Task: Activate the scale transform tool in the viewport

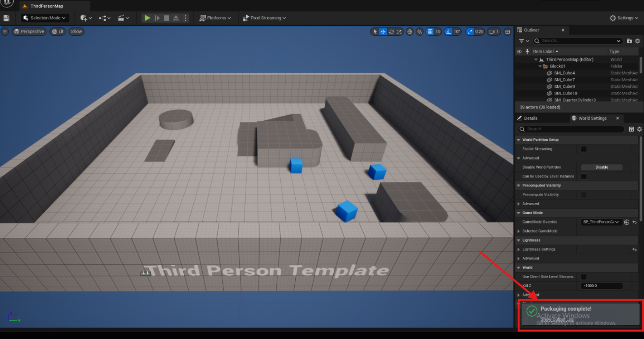Action: [399, 32]
